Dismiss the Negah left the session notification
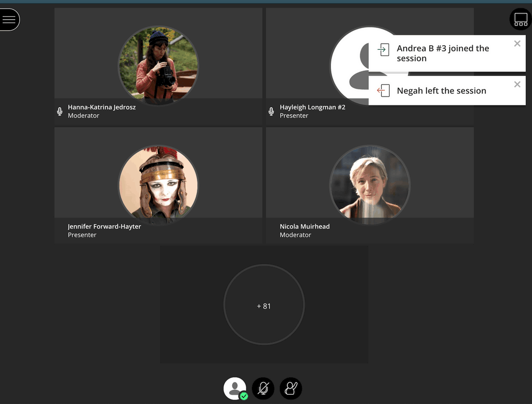The height and width of the screenshot is (404, 532). [x=517, y=84]
